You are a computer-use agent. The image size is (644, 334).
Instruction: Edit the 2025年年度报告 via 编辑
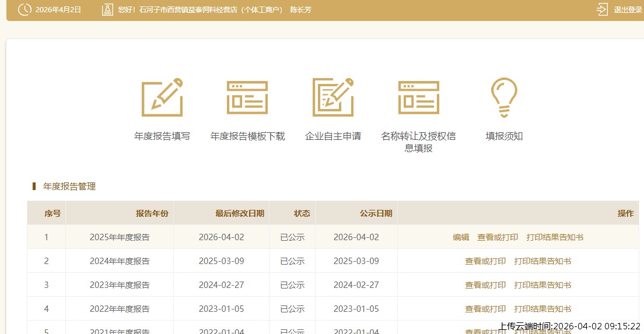[x=461, y=237]
